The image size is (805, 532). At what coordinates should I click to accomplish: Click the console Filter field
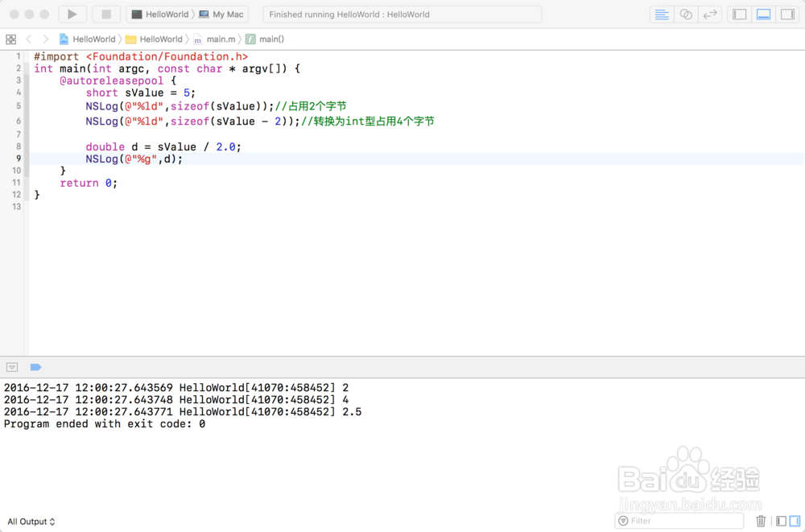(679, 521)
